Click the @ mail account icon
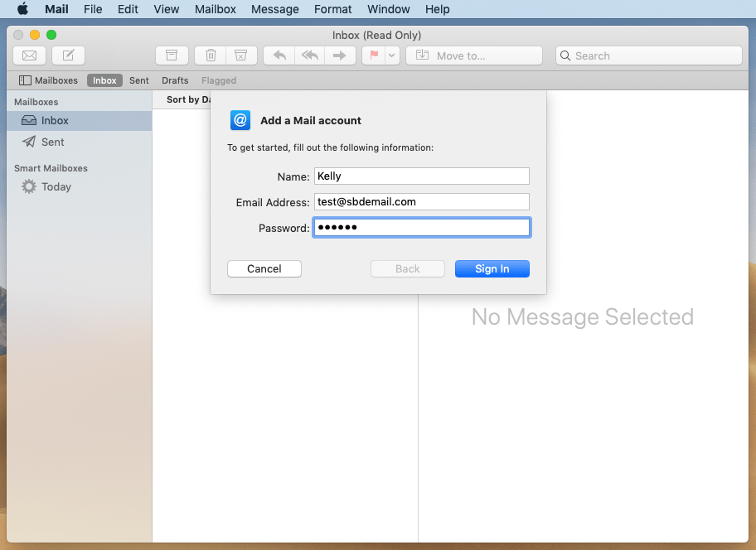The height and width of the screenshot is (550, 756). pyautogui.click(x=240, y=120)
